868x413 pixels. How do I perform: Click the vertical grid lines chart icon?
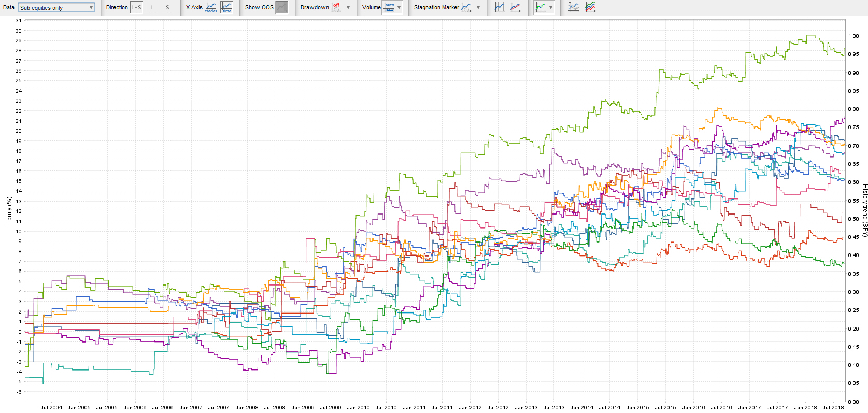coord(500,7)
